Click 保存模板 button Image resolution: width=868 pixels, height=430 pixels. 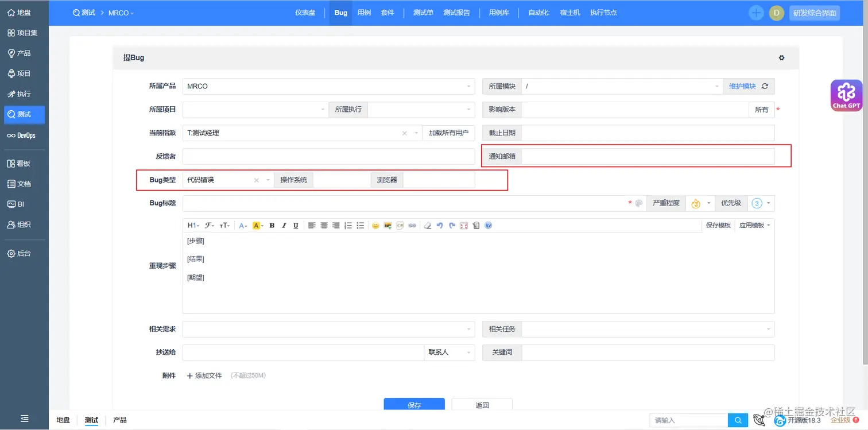pos(718,226)
